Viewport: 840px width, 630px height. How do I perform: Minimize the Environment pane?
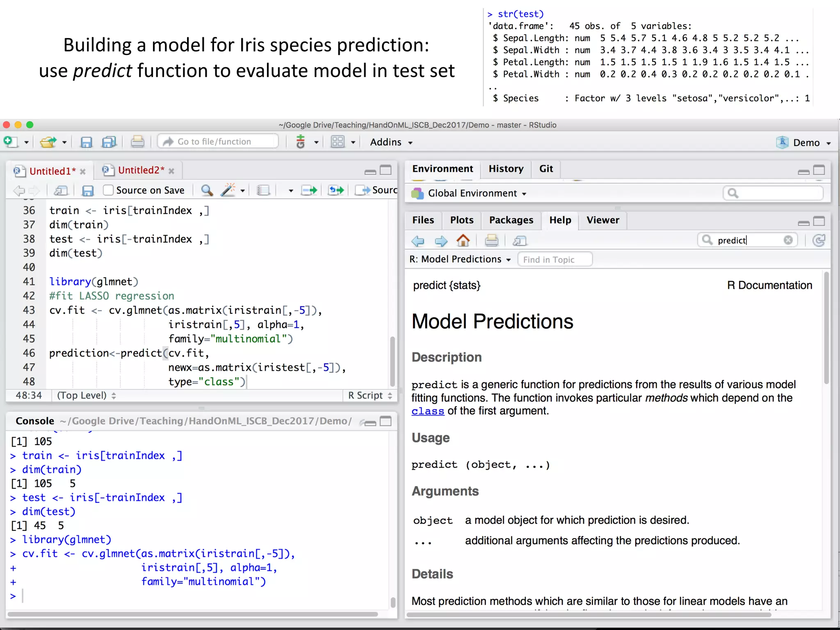coord(803,172)
